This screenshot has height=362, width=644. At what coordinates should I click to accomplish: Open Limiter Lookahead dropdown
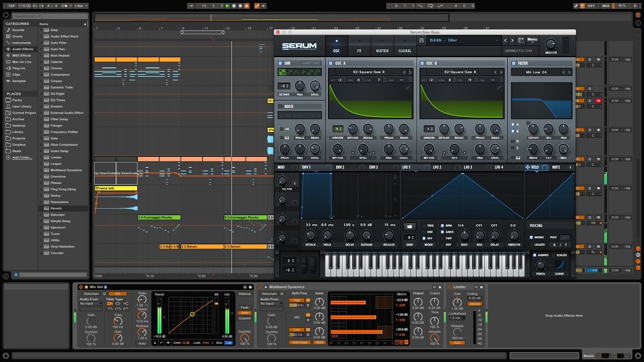(457, 318)
